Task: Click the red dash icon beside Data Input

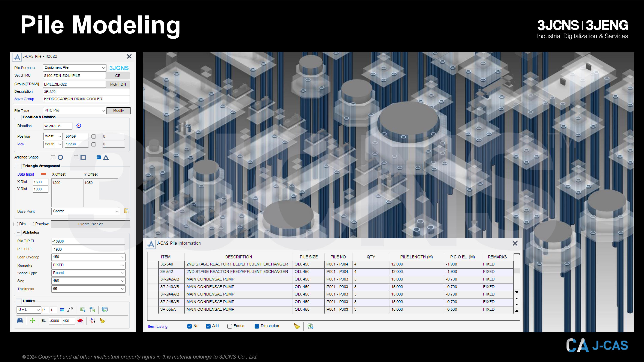Action: [x=44, y=174]
